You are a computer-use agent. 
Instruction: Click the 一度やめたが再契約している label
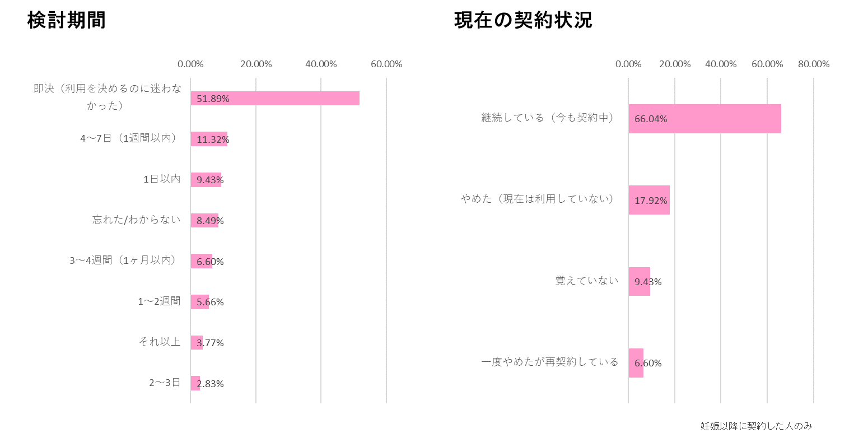tap(550, 362)
